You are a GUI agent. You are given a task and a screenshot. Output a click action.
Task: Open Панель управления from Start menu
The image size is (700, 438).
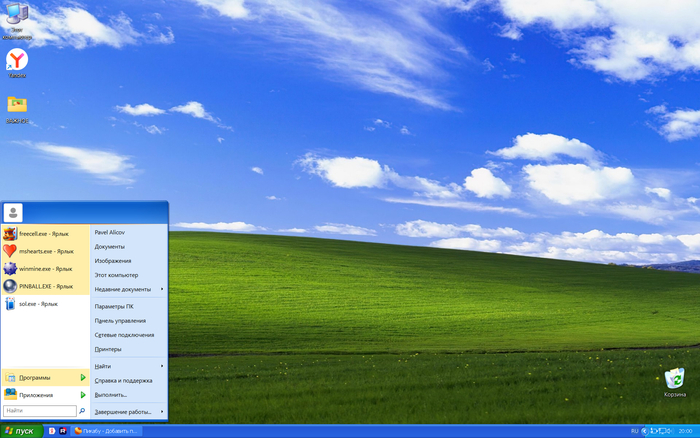pos(120,321)
